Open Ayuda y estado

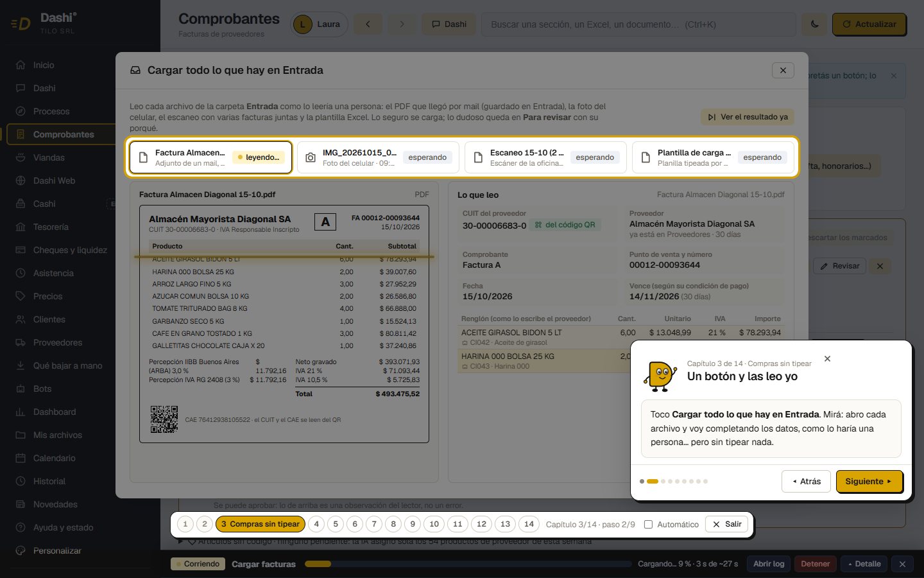click(63, 527)
